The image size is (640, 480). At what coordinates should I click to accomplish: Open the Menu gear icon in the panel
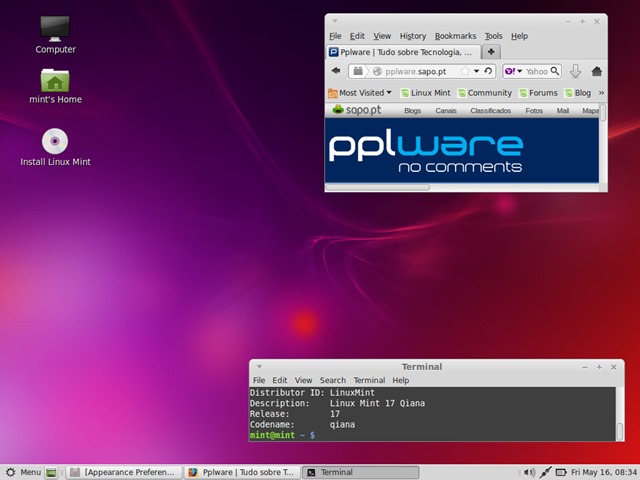point(10,472)
